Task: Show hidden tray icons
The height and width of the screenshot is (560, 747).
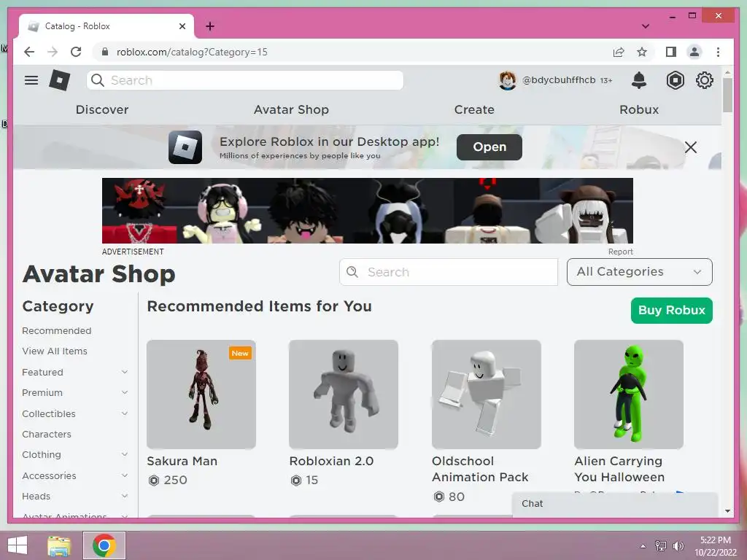Action: pyautogui.click(x=643, y=546)
